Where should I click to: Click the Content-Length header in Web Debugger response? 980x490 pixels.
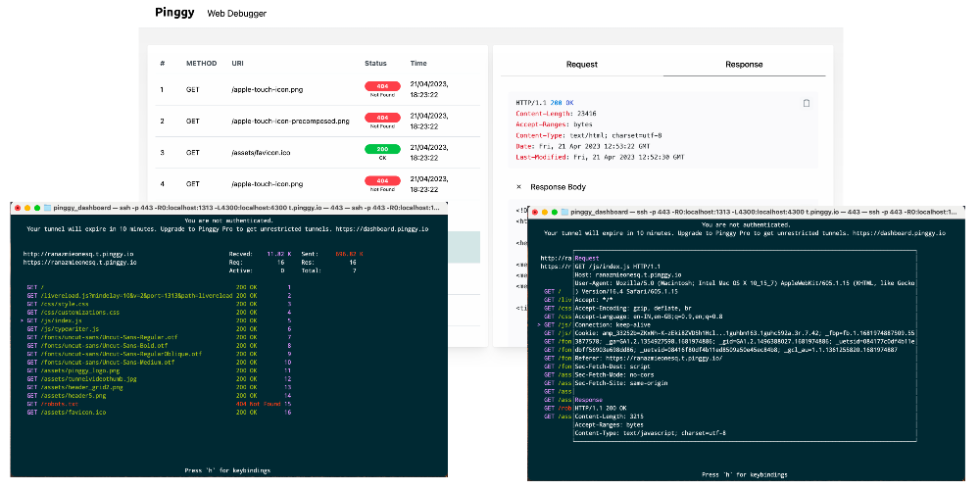(x=556, y=114)
